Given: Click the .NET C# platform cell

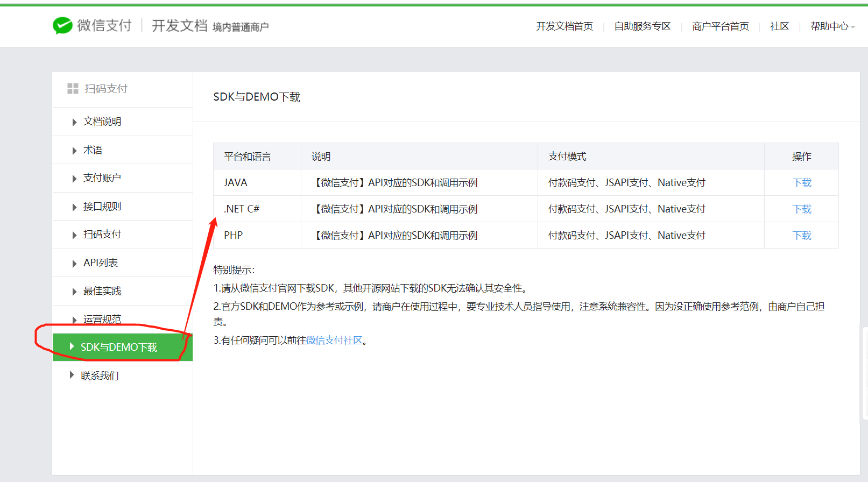Looking at the screenshot, I should pos(257,209).
